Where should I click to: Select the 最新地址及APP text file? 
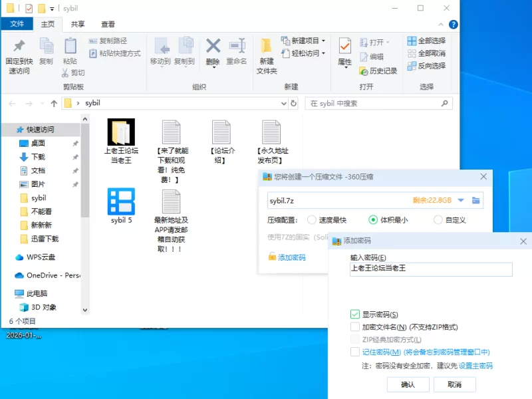point(172,221)
